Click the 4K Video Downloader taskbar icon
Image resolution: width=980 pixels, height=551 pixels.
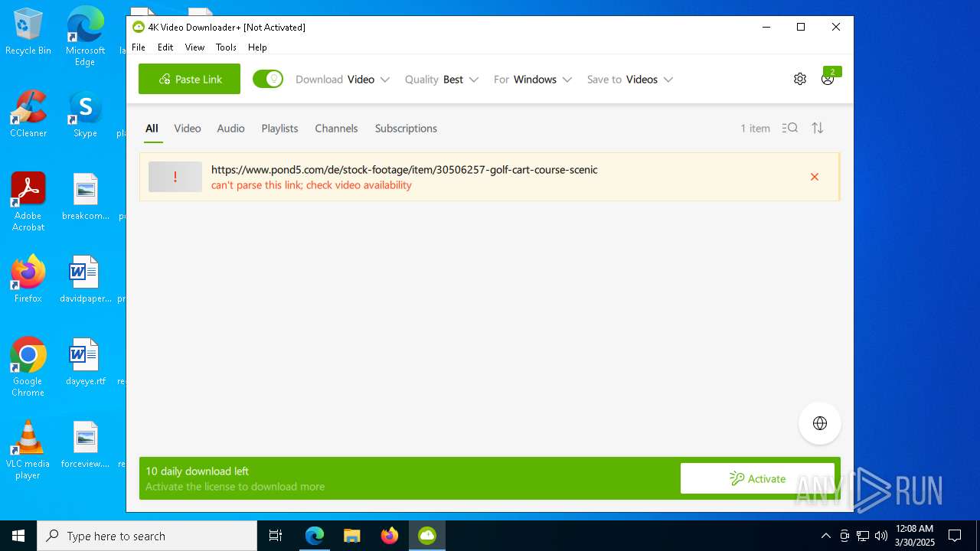(x=426, y=536)
